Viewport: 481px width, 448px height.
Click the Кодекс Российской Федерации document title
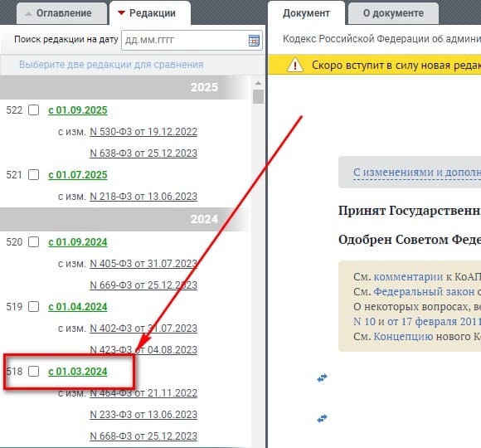click(381, 39)
